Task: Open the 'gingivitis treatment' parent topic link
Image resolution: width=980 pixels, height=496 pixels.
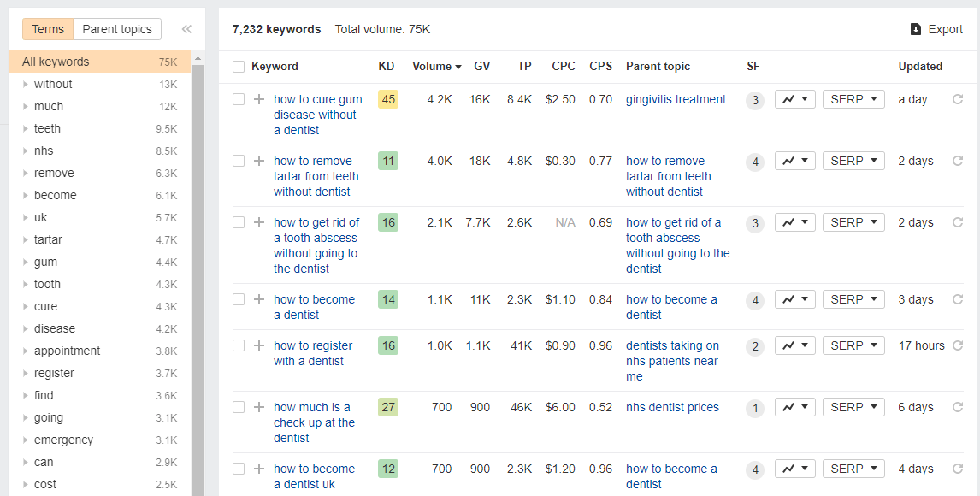Action: point(676,99)
